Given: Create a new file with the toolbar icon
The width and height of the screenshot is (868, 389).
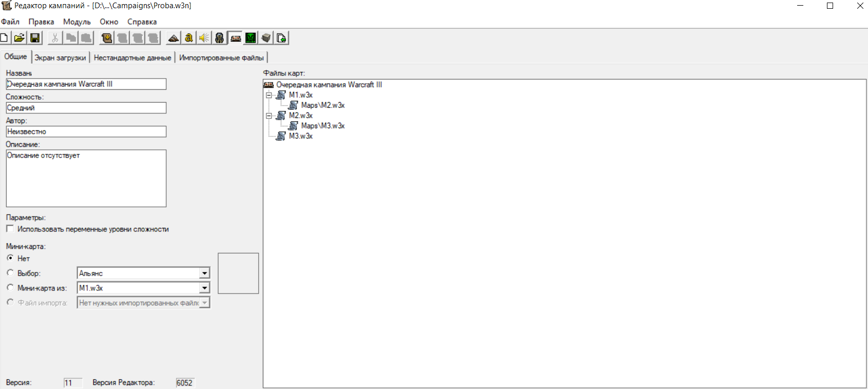Looking at the screenshot, I should pos(4,38).
